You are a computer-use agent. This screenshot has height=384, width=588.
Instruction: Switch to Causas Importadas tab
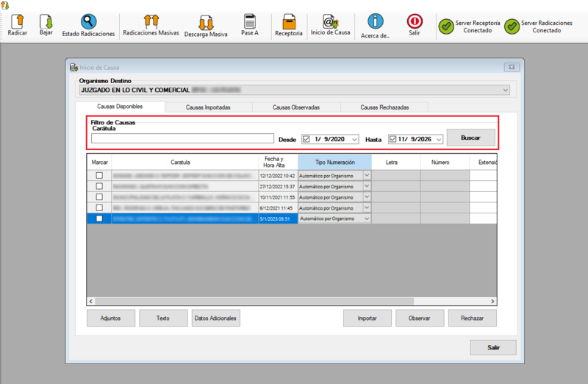pyautogui.click(x=208, y=107)
